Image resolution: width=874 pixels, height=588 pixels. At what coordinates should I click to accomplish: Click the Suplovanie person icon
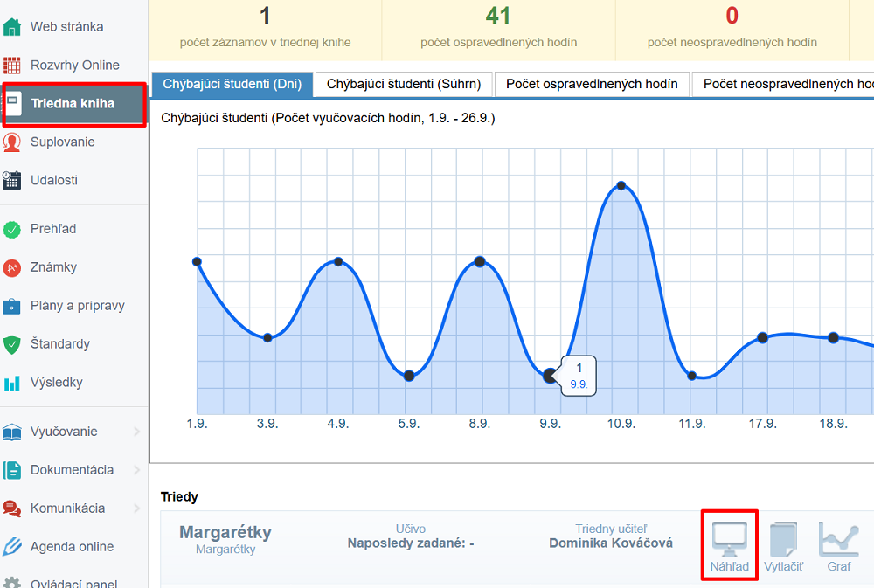(12, 142)
